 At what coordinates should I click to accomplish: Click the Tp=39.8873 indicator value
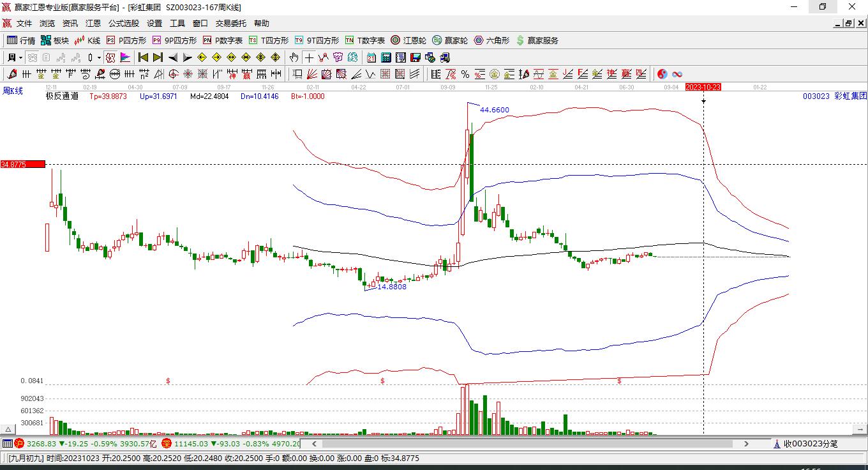coord(108,96)
